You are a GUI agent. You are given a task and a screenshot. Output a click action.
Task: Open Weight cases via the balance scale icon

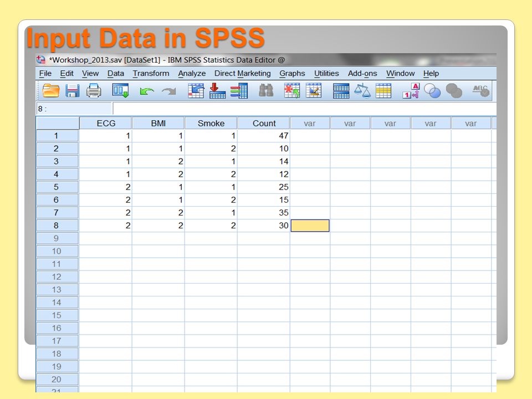[362, 91]
